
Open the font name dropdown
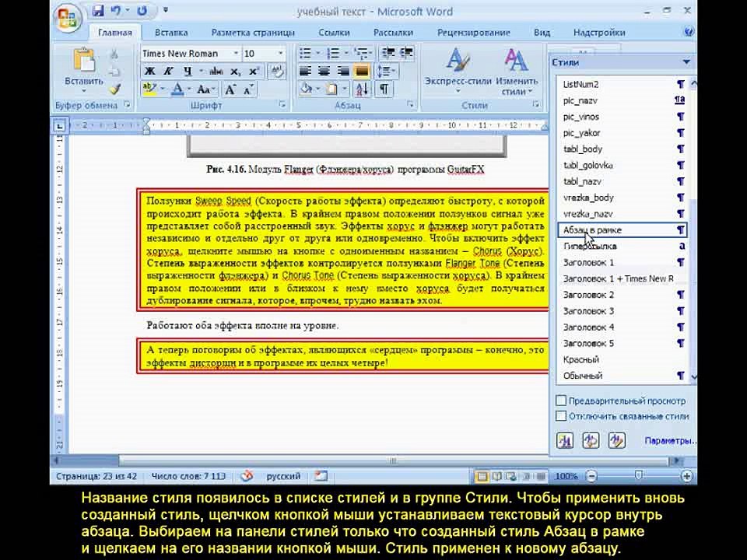(x=236, y=54)
